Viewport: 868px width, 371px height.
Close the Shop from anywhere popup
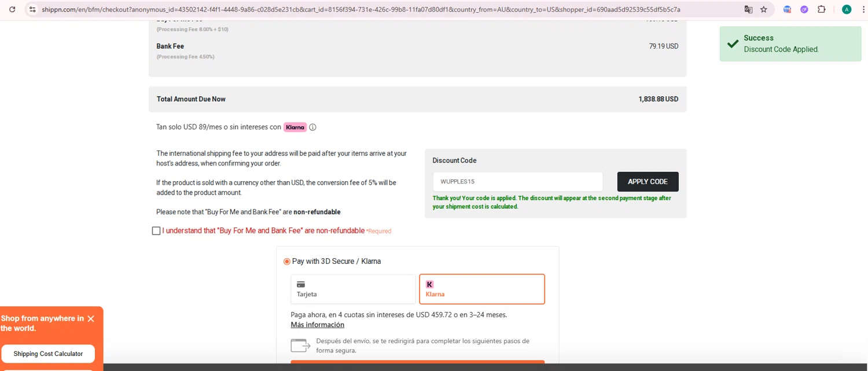91,319
